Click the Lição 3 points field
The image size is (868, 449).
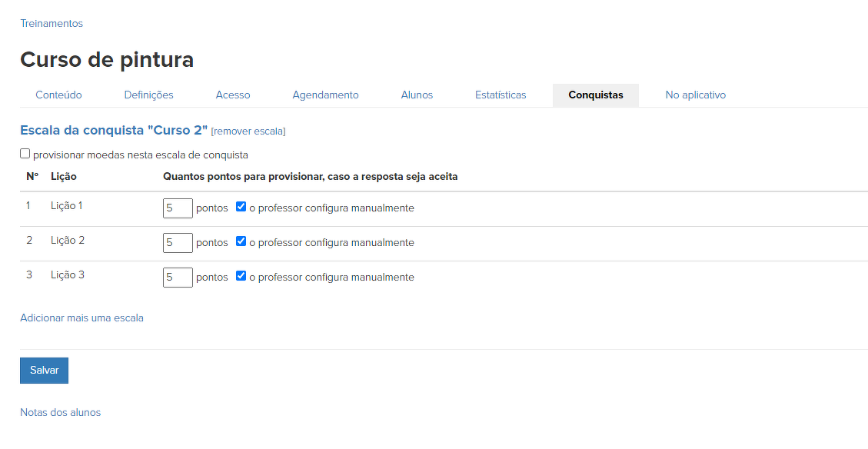(178, 278)
